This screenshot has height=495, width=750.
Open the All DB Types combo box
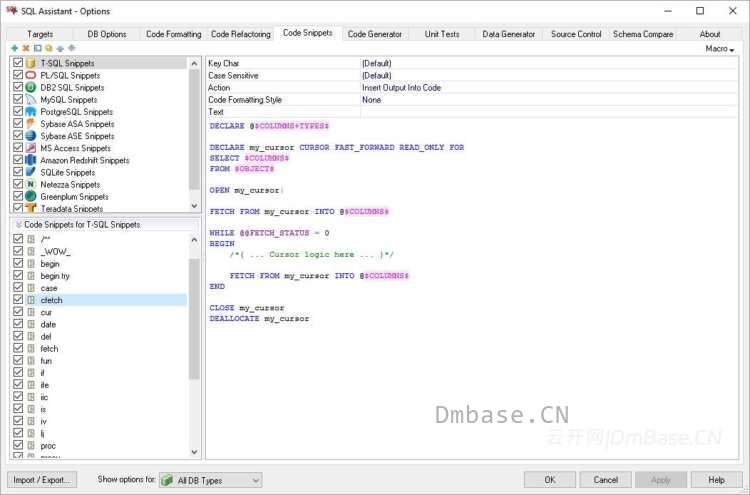211,480
